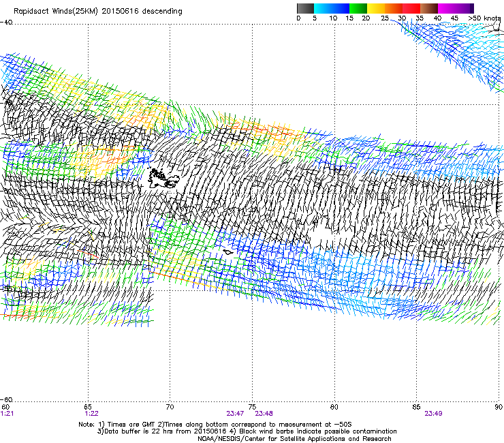Viewport: 504px width, 443px height.
Task: Click the magenta 40–45 knots legend swatch
Action: point(447,8)
